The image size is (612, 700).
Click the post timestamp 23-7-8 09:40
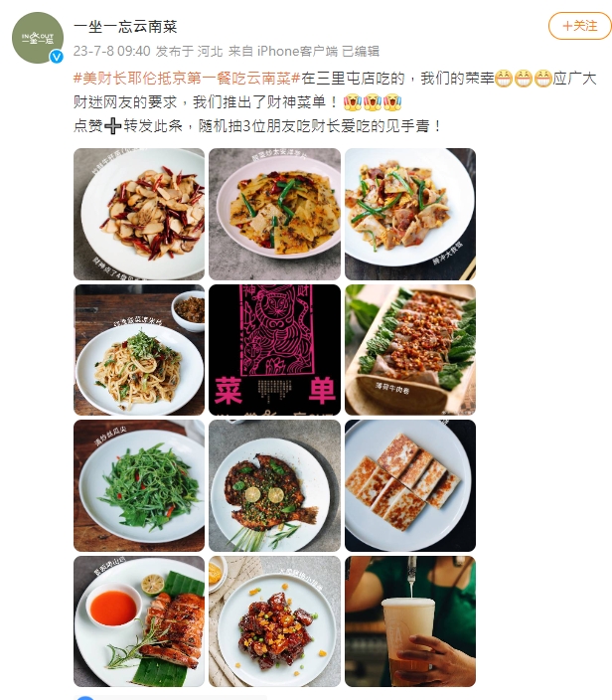click(x=112, y=51)
